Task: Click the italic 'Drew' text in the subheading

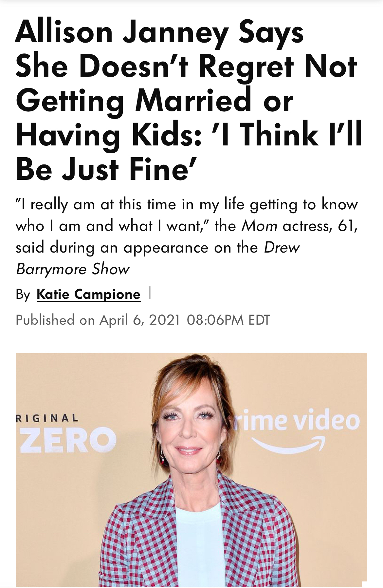Action: click(282, 248)
